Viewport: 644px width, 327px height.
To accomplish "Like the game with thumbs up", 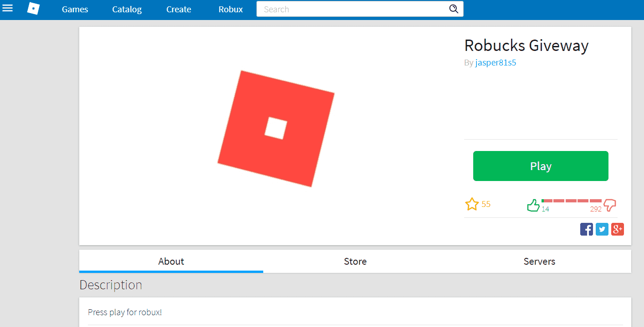I will tap(533, 206).
